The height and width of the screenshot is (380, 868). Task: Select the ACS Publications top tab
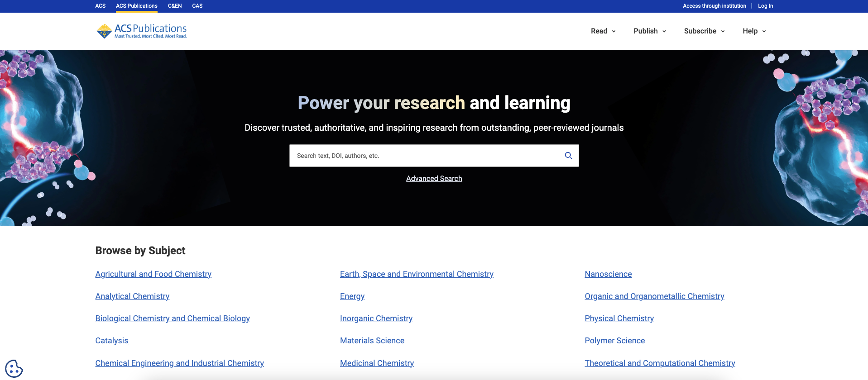137,6
